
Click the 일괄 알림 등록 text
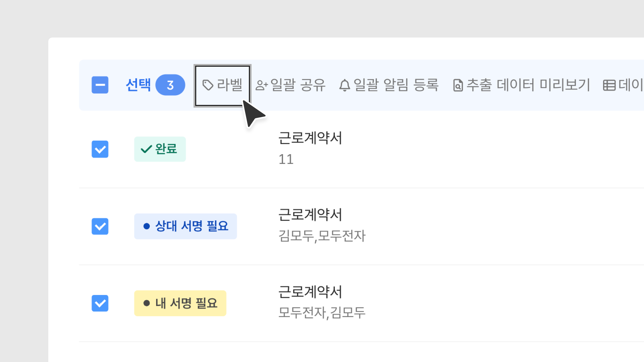click(x=396, y=85)
